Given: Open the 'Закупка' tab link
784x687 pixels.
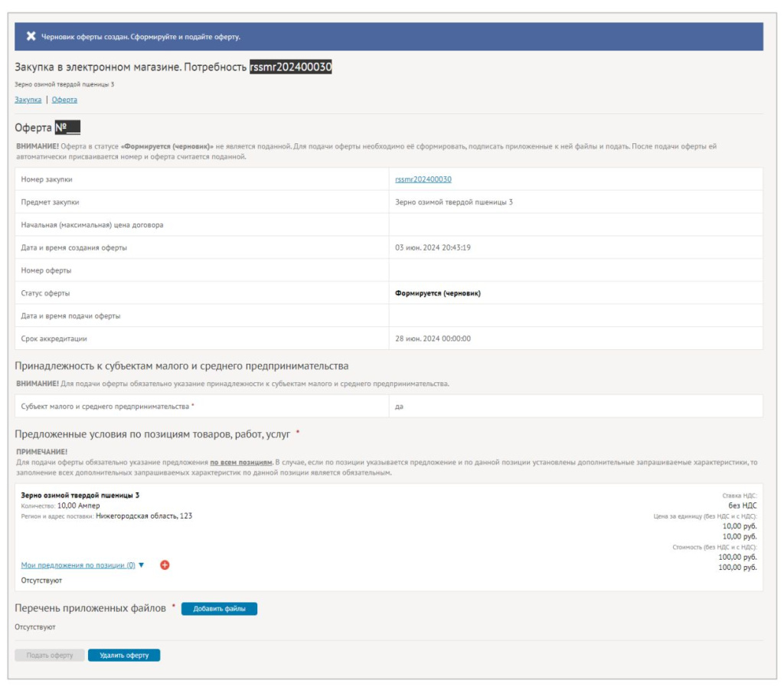Looking at the screenshot, I should coord(28,100).
